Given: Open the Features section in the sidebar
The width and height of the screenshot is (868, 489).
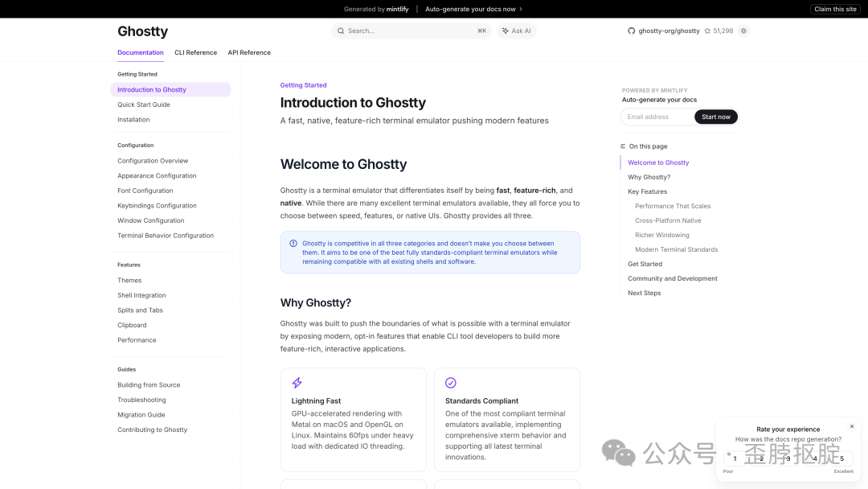Looking at the screenshot, I should tap(129, 265).
